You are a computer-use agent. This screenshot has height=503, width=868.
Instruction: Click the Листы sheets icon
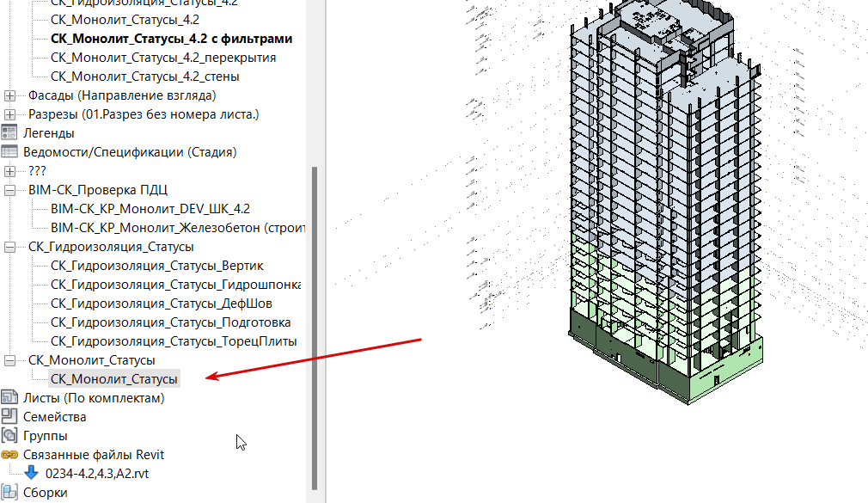click(9, 397)
